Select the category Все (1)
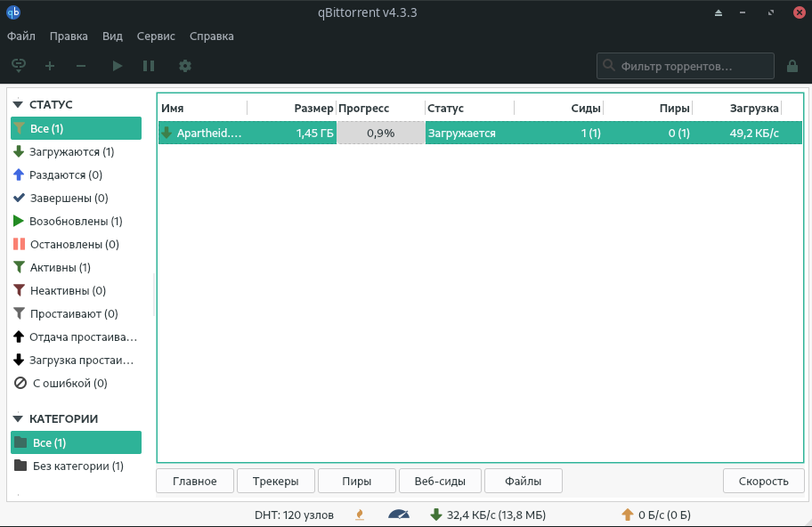 point(77,442)
